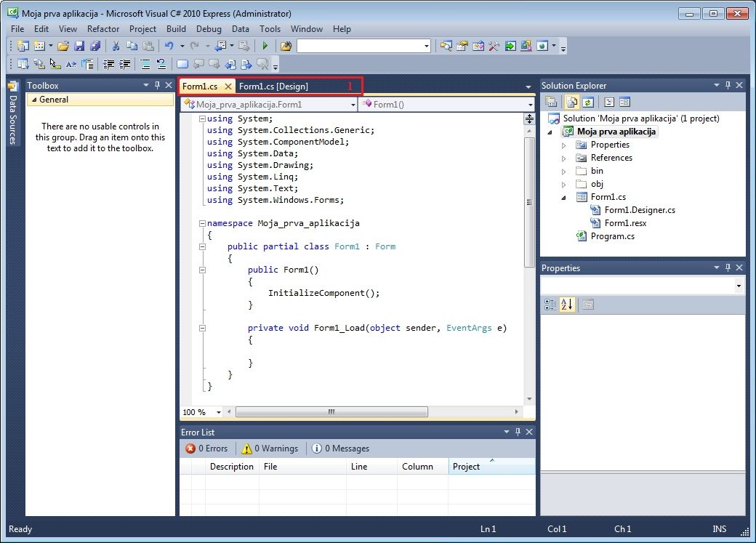
Task: Click the Open File folder icon
Action: click(63, 46)
